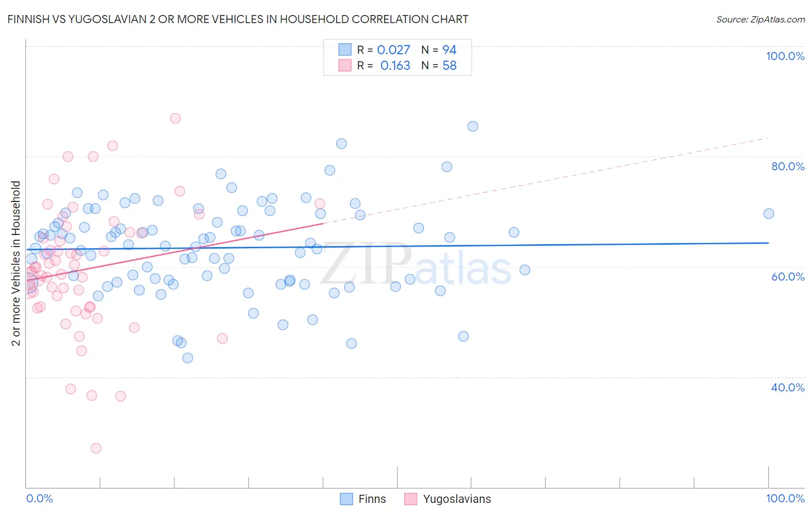The width and height of the screenshot is (812, 515).
Task: Click the 40.0% y-axis label
Action: coord(788,387)
